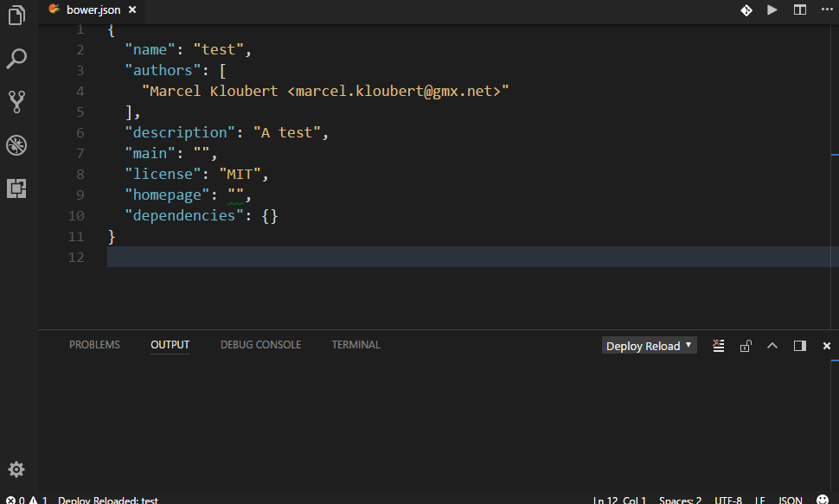Click line number 12 in the gutter
Screen dimensions: 839x504
pos(76,258)
